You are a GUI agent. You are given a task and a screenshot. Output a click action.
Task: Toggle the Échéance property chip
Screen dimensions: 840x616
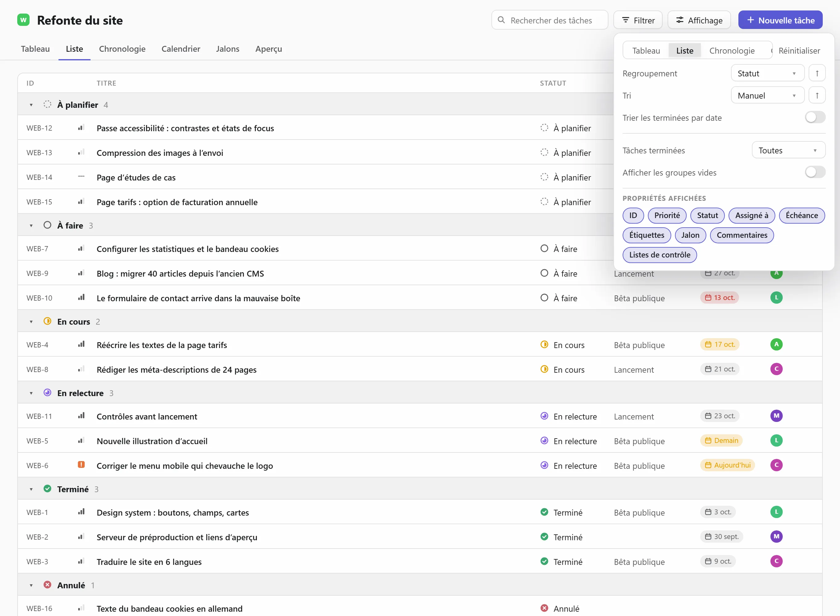point(802,216)
